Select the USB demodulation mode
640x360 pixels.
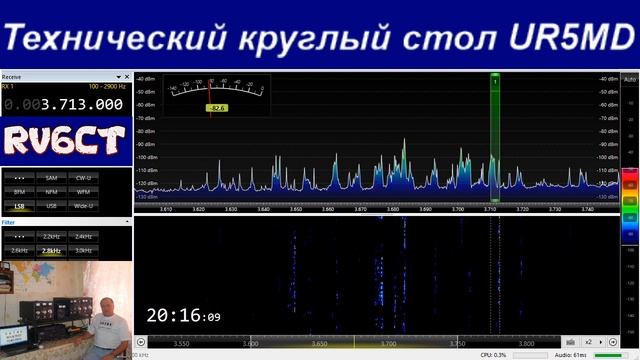(51, 206)
